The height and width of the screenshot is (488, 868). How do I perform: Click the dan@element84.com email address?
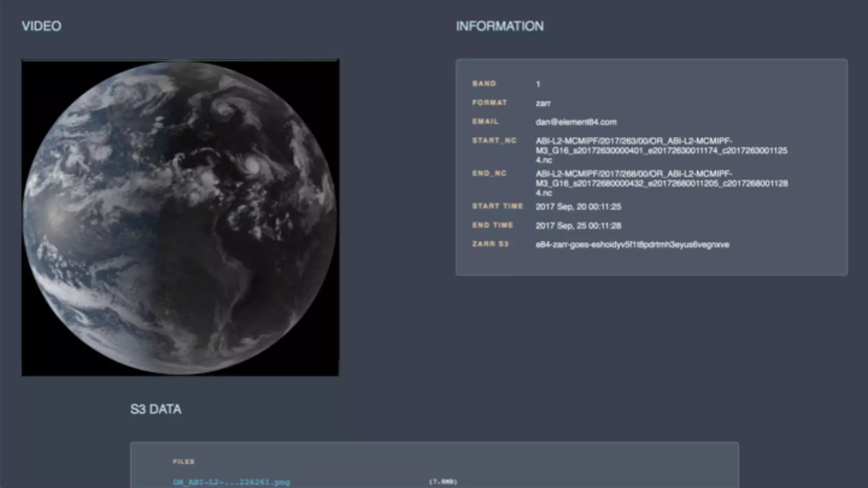tap(576, 122)
